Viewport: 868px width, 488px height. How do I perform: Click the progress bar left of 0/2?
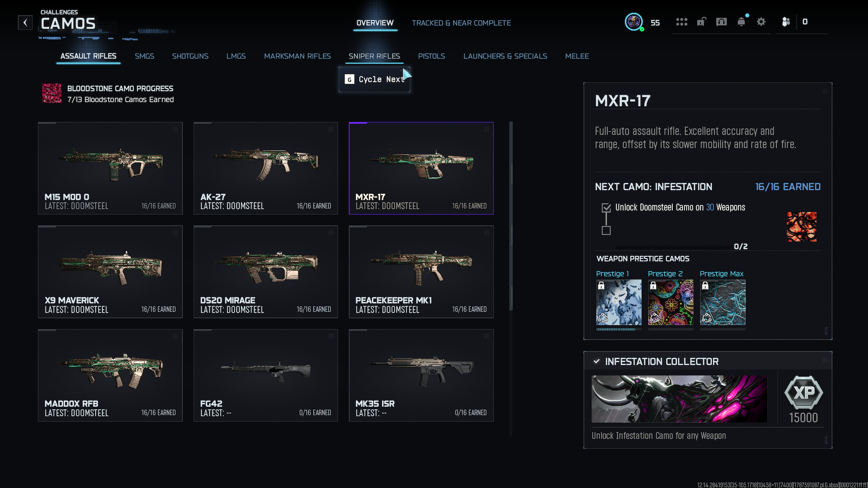pyautogui.click(x=673, y=247)
